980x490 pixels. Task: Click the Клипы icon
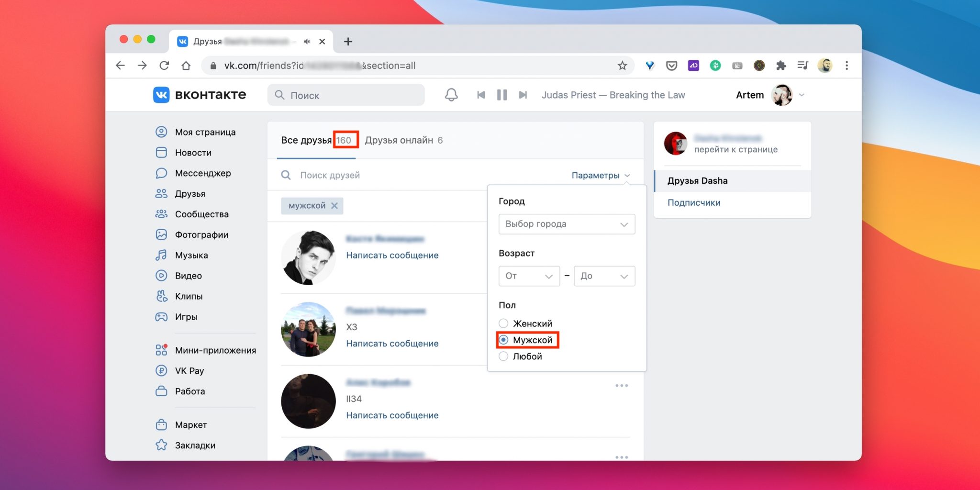pos(161,296)
